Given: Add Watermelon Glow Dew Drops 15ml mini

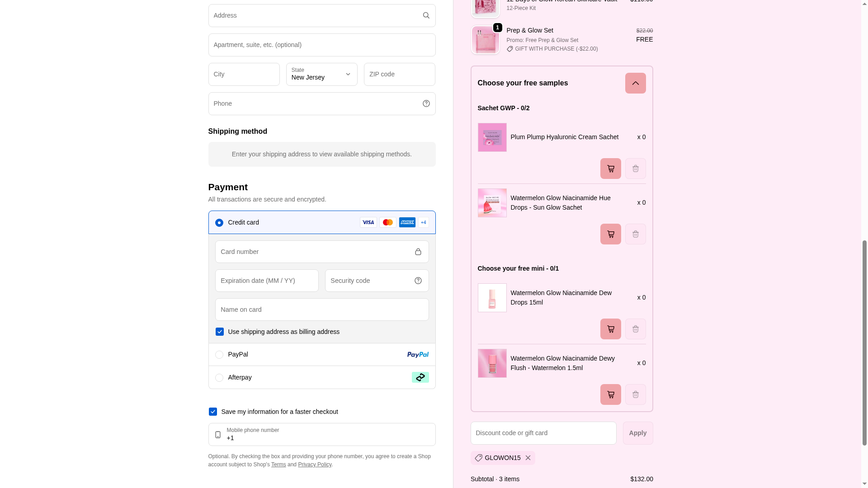Looking at the screenshot, I should 610,329.
